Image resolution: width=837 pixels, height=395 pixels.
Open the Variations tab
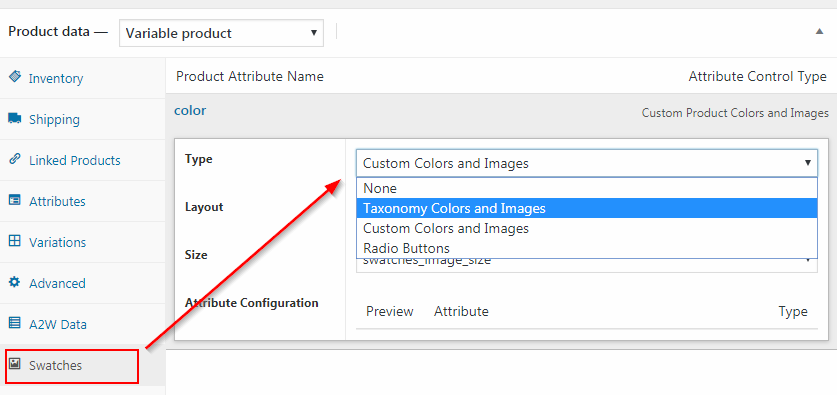(x=83, y=242)
